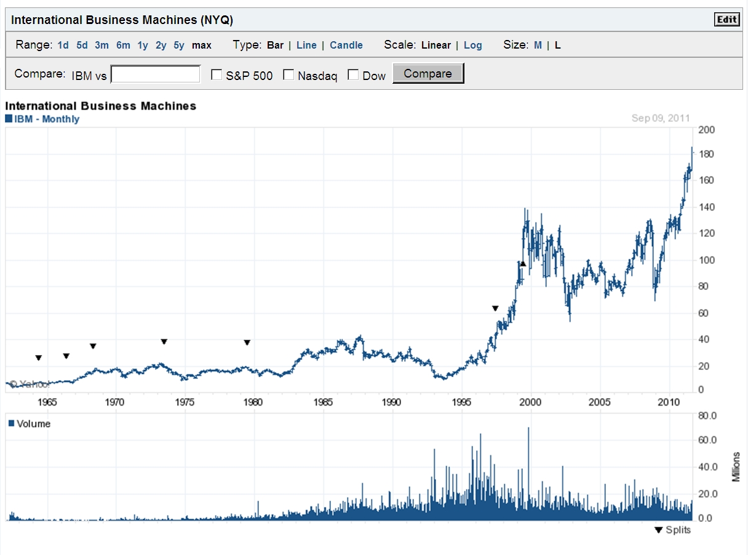Viewport: 756px width, 555px height.
Task: Click the 200 price axis label
Action: click(x=707, y=130)
